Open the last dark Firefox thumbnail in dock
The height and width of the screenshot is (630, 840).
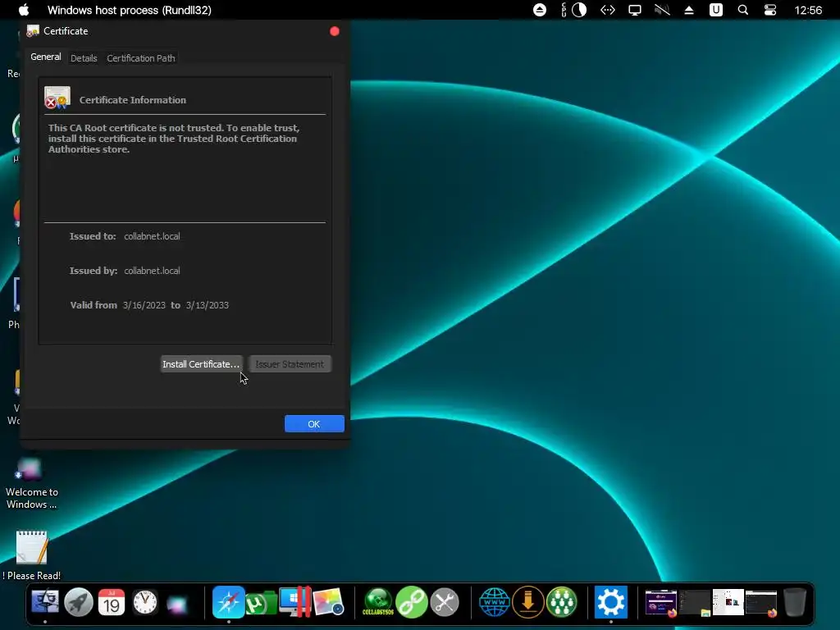(762, 603)
